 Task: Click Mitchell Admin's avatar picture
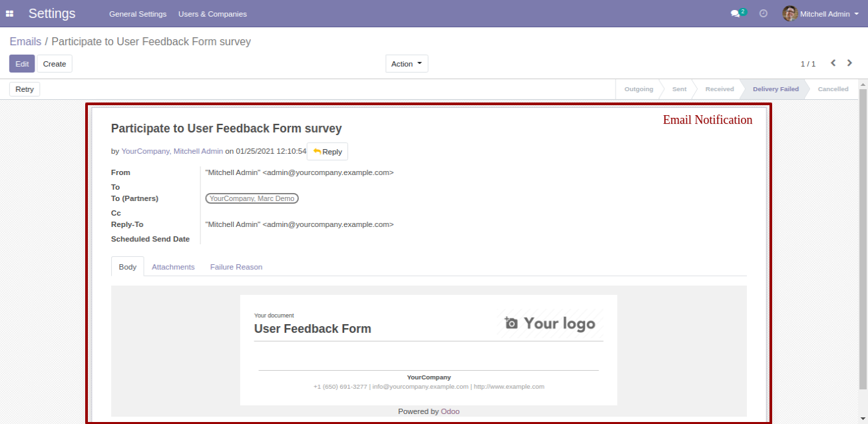pos(789,13)
